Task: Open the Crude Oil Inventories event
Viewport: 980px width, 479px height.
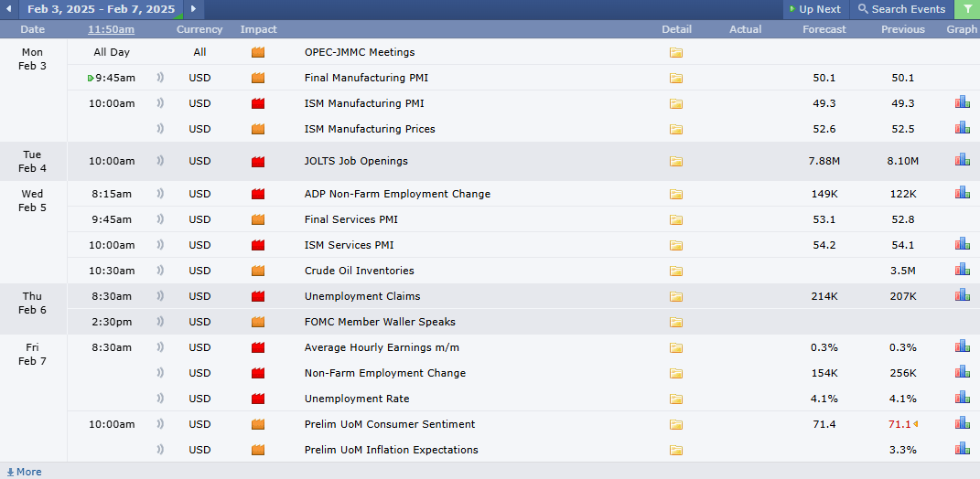Action: click(x=360, y=271)
